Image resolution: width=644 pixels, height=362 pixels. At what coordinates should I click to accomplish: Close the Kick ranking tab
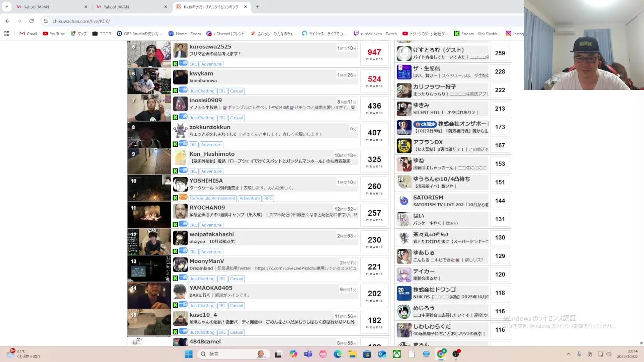[x=246, y=7]
